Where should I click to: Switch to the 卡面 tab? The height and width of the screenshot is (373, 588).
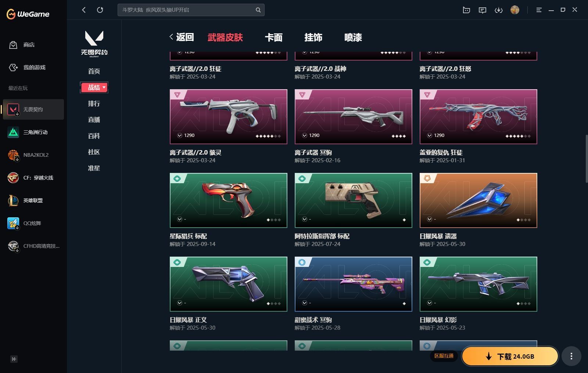point(274,37)
